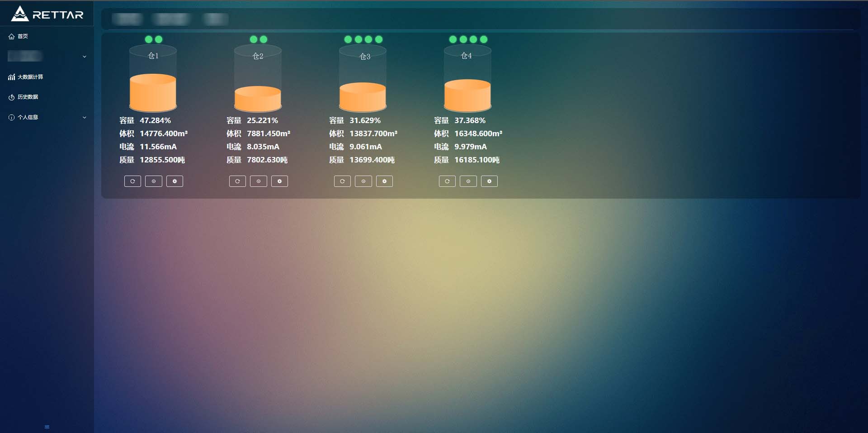The width and height of the screenshot is (868, 433).
Task: Refresh the 仓3 silo data
Action: pos(342,181)
